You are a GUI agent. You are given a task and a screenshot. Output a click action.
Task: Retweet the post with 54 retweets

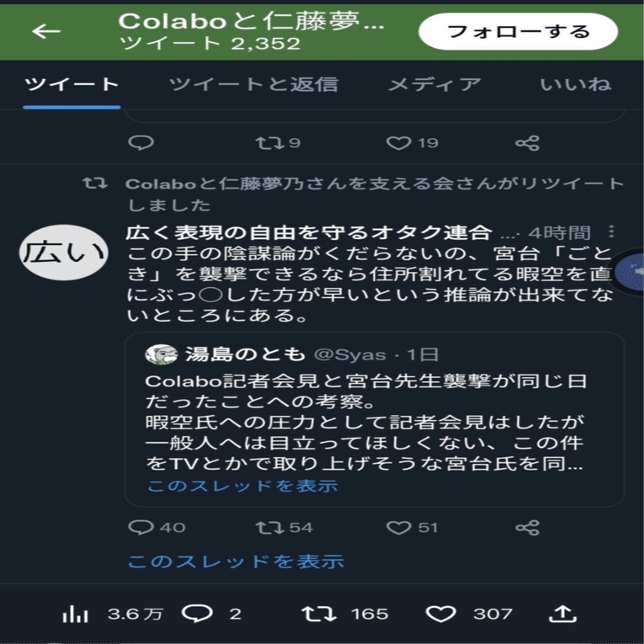click(x=284, y=527)
